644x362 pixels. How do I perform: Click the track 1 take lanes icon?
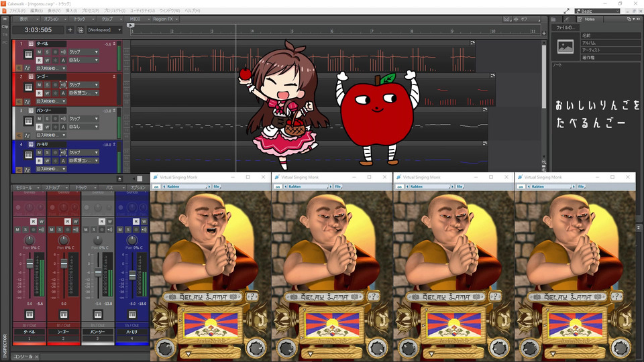point(19,68)
